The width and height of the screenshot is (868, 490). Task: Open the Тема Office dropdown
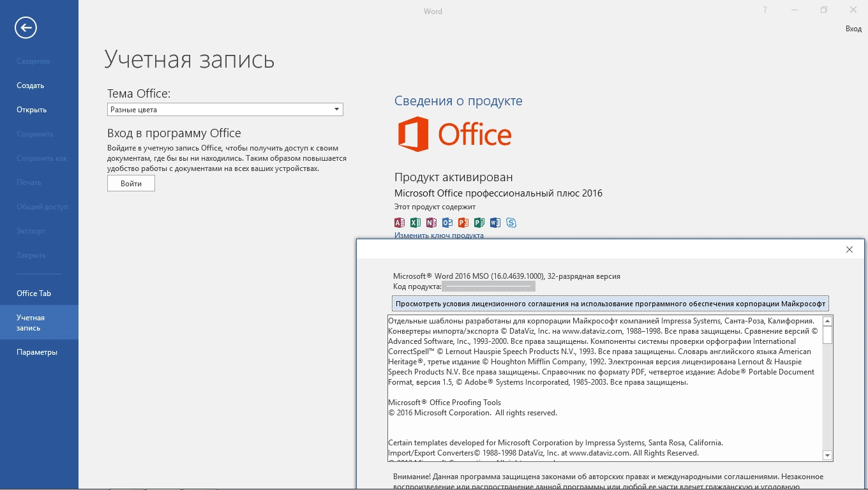(x=225, y=110)
